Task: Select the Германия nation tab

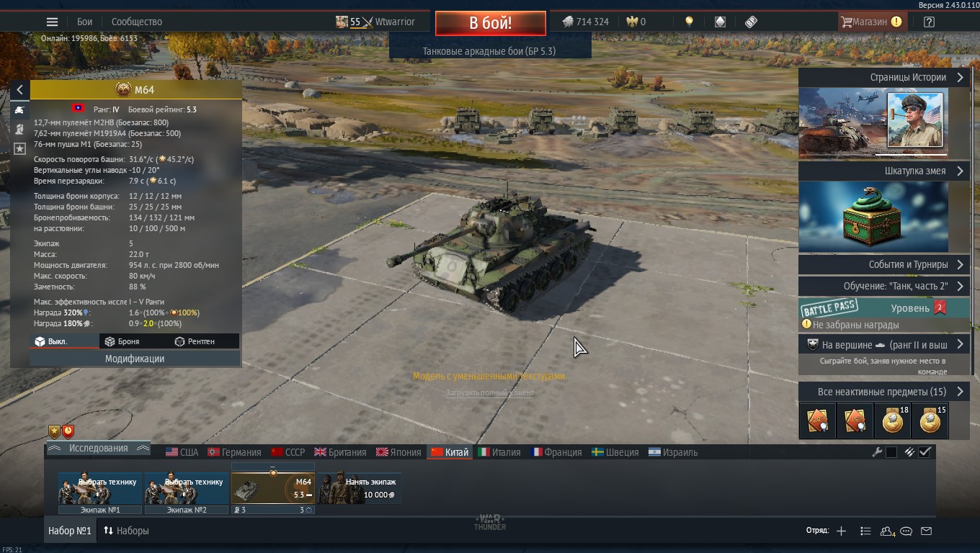Action: [234, 452]
